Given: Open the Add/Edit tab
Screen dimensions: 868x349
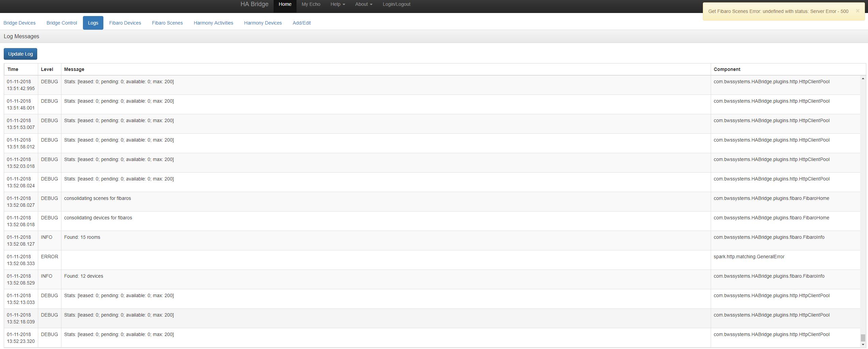Looking at the screenshot, I should pyautogui.click(x=302, y=23).
